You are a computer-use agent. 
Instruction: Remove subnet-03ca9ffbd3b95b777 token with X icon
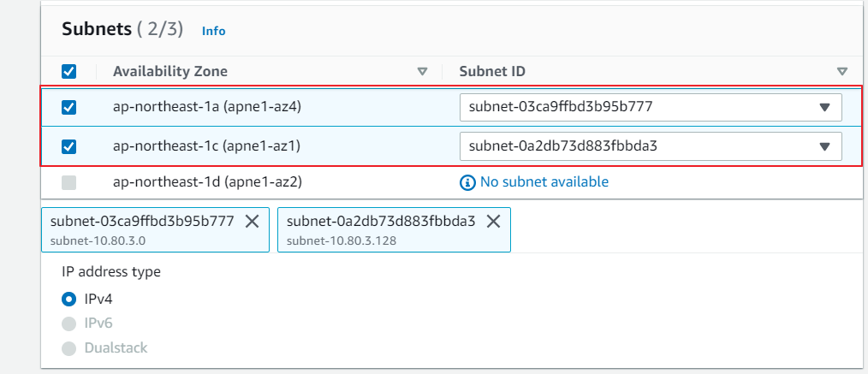253,221
